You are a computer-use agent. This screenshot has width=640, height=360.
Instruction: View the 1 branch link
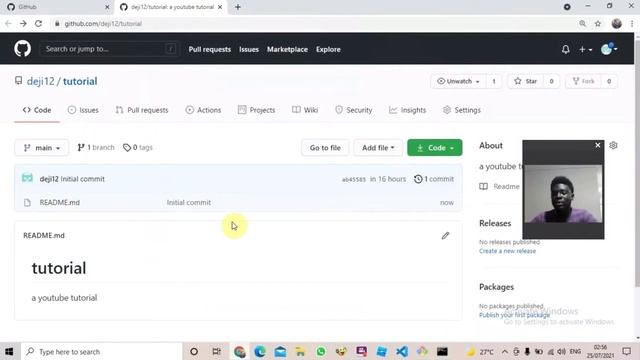click(x=96, y=147)
